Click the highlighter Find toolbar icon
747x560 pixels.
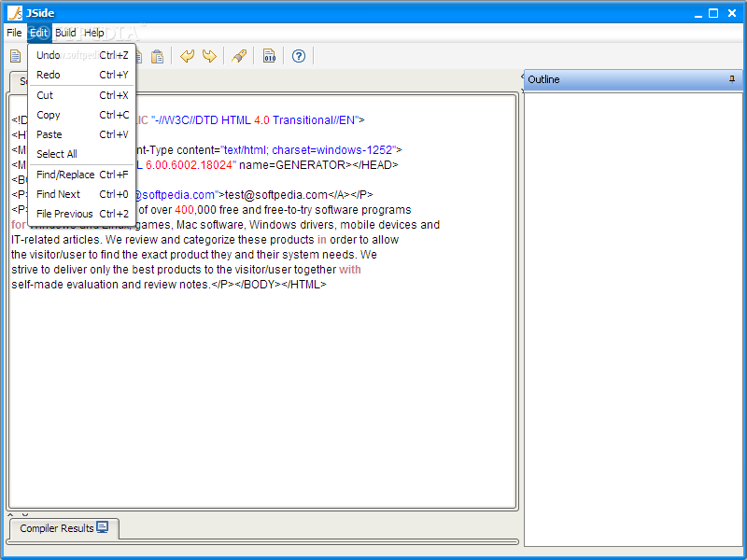pyautogui.click(x=239, y=56)
